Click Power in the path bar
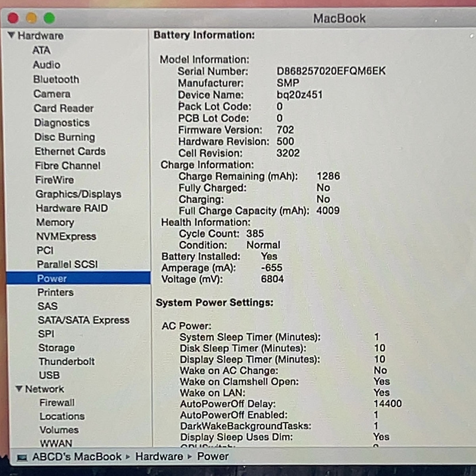 [213, 457]
